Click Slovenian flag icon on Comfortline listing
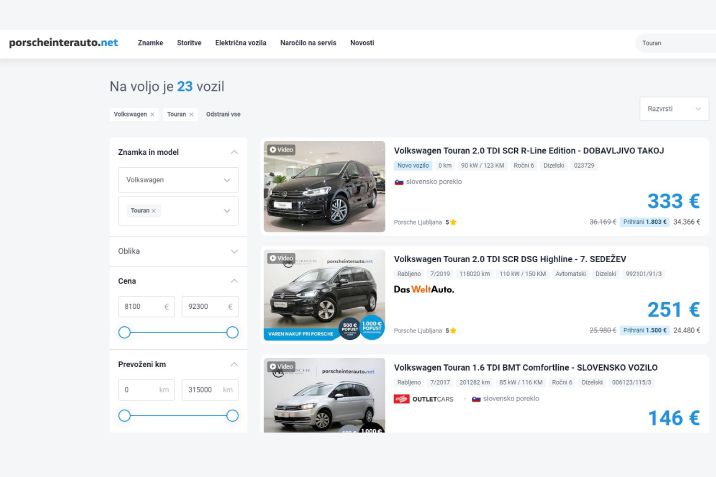716x477 pixels. [x=476, y=399]
